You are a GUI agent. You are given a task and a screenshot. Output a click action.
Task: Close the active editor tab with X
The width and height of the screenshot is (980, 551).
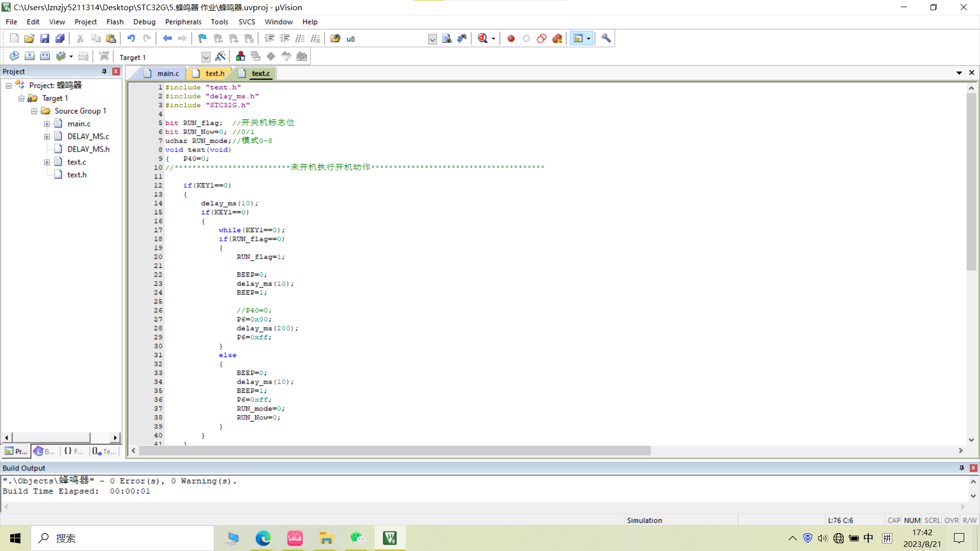(x=972, y=73)
